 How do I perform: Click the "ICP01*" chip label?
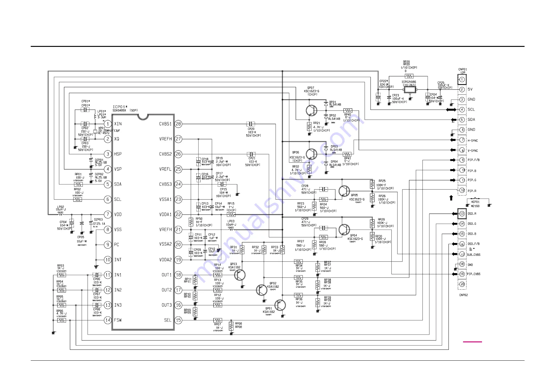(x=120, y=107)
